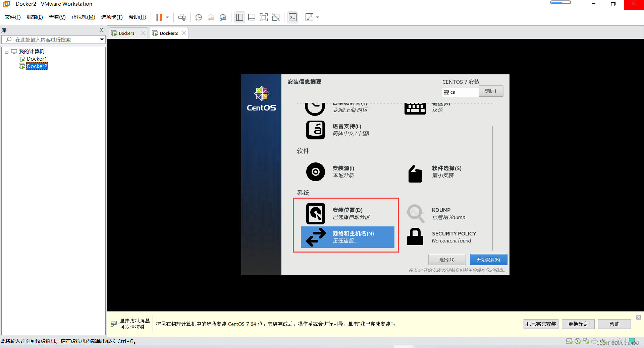The height and width of the screenshot is (348, 644).
Task: Dismiss the yellow install hint bar
Action: point(639,317)
